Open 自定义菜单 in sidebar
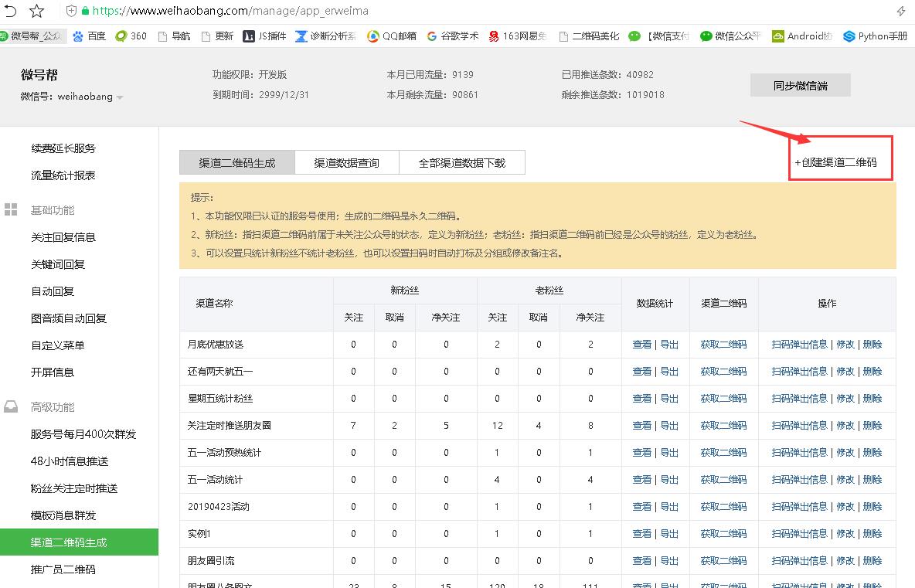This screenshot has height=588, width=915. (58, 345)
